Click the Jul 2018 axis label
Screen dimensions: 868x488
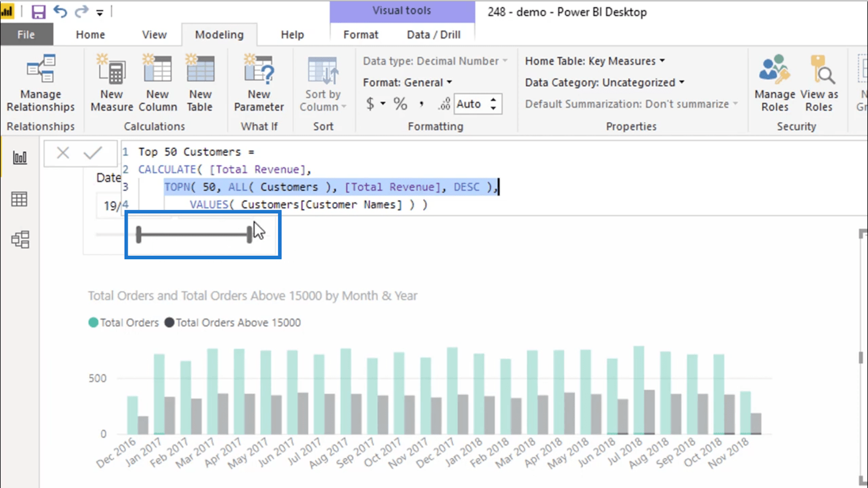click(626, 453)
